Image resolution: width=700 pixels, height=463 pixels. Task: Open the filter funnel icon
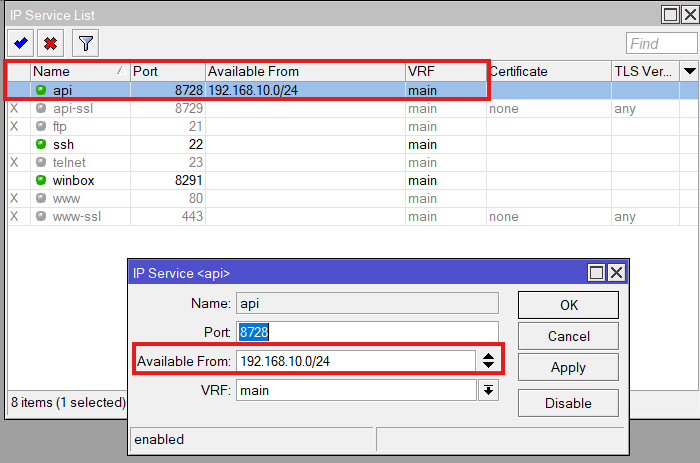click(x=87, y=43)
